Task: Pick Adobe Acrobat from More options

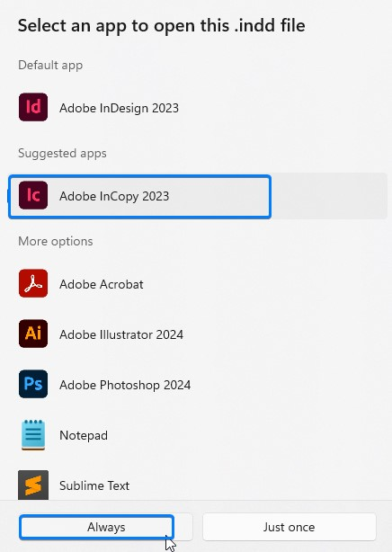Action: (197, 284)
